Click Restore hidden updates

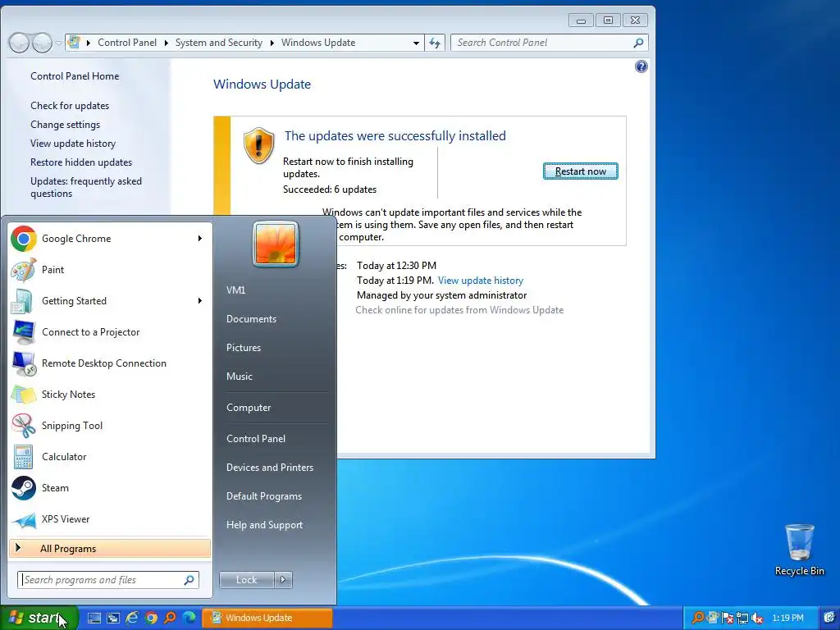tap(81, 162)
